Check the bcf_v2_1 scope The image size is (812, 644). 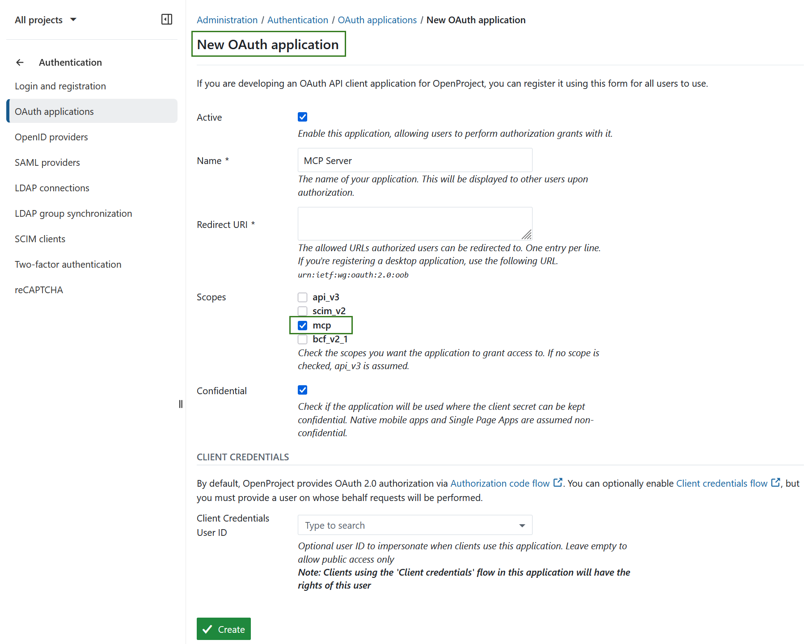303,339
